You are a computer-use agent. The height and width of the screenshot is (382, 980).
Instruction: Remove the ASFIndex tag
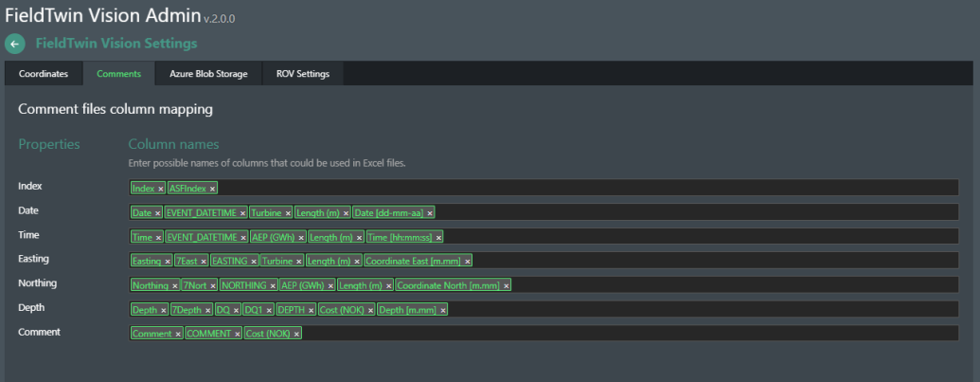tap(212, 189)
